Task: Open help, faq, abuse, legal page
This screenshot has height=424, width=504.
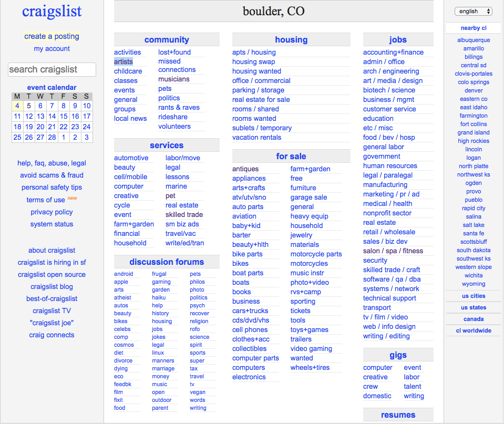Action: tap(52, 163)
